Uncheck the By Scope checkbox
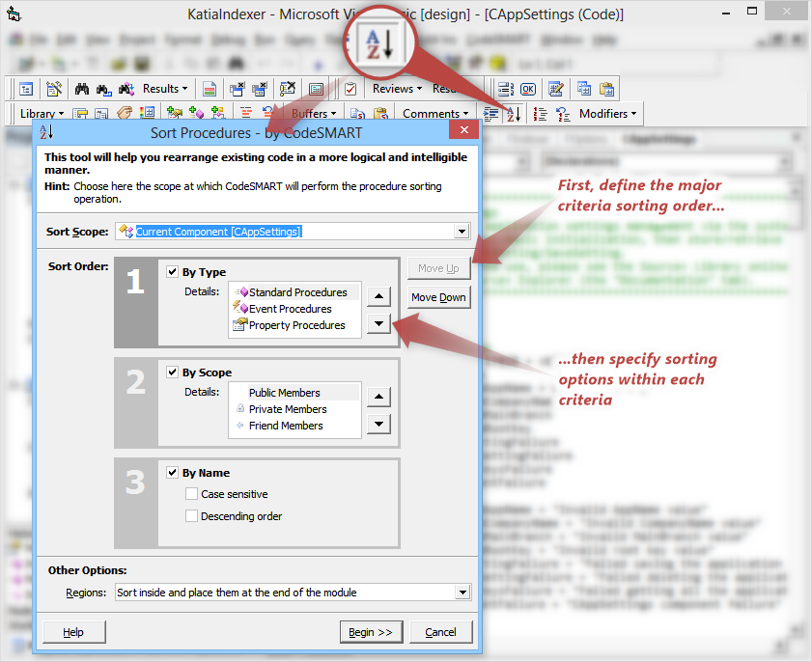The width and height of the screenshot is (812, 662). [173, 372]
